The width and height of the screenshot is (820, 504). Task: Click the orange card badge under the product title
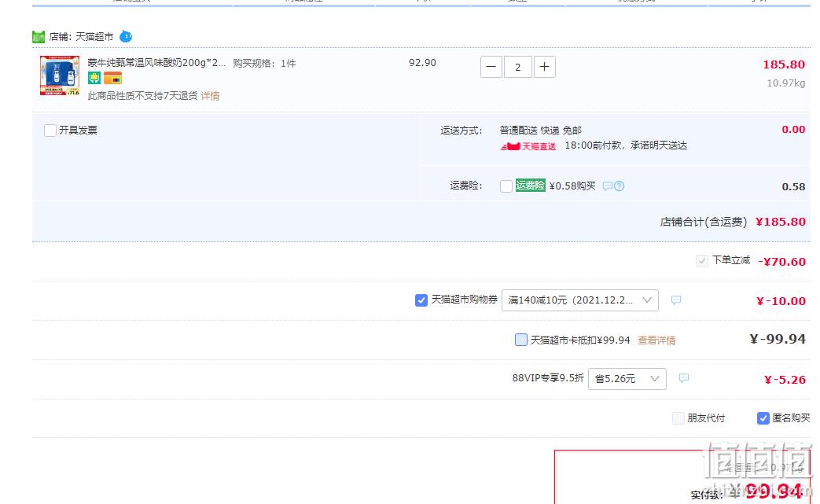tap(112, 79)
